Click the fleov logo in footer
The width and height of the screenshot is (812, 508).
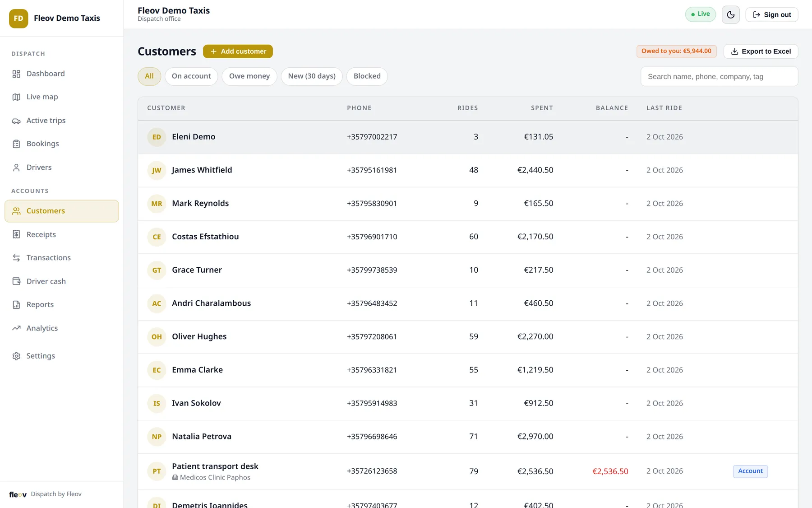[x=18, y=494]
